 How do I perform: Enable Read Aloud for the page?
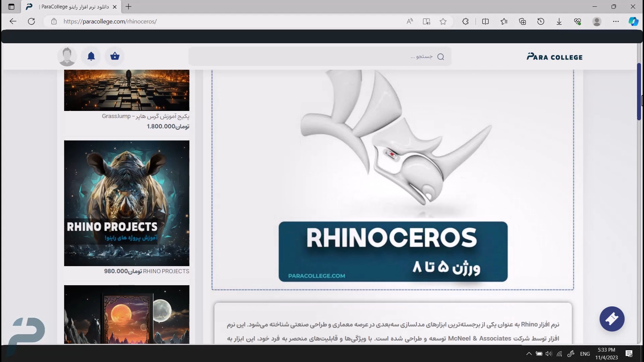[x=410, y=21]
